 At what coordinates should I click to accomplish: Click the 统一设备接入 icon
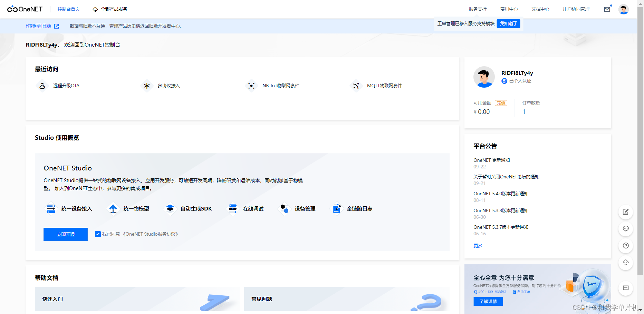point(51,209)
